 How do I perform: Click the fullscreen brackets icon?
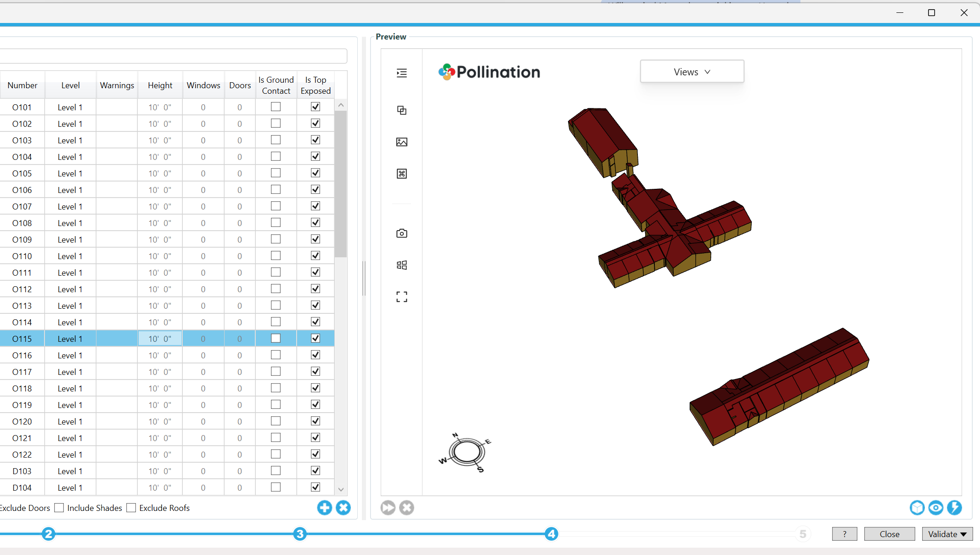401,297
